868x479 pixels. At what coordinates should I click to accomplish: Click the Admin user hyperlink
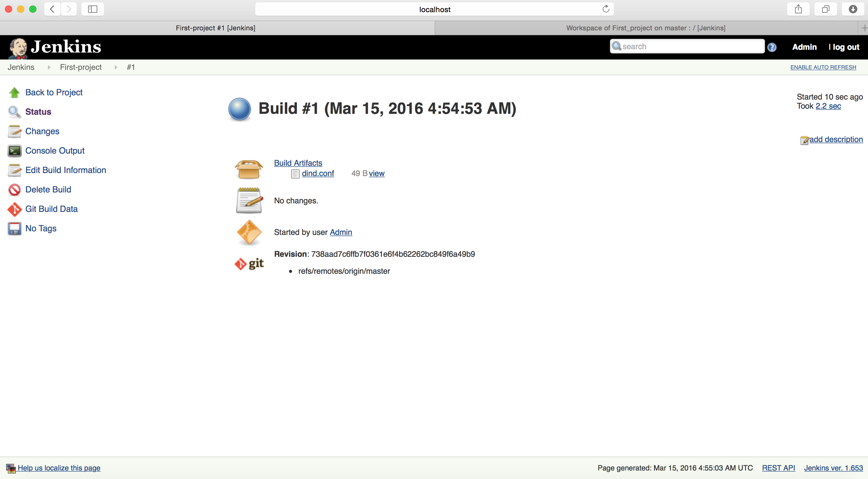coord(340,232)
